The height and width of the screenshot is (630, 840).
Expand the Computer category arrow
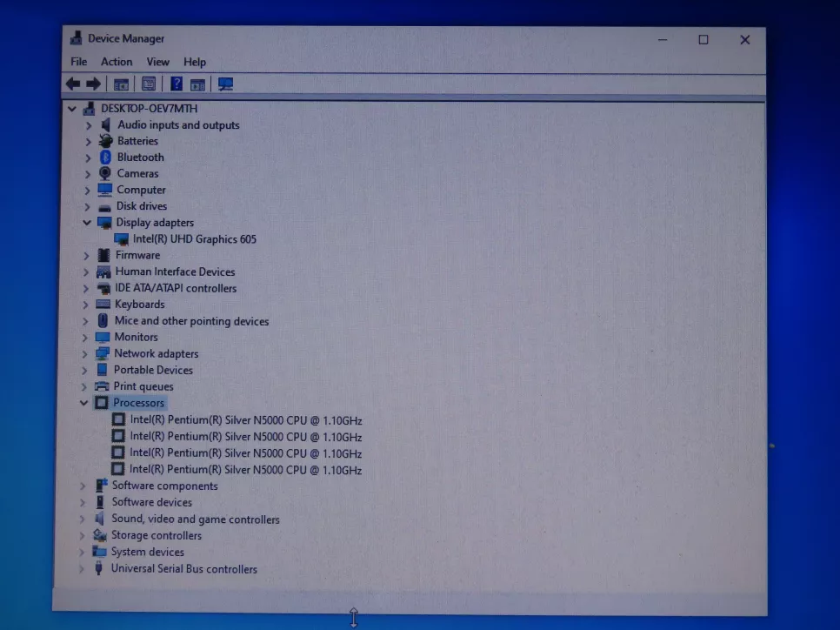tap(87, 191)
